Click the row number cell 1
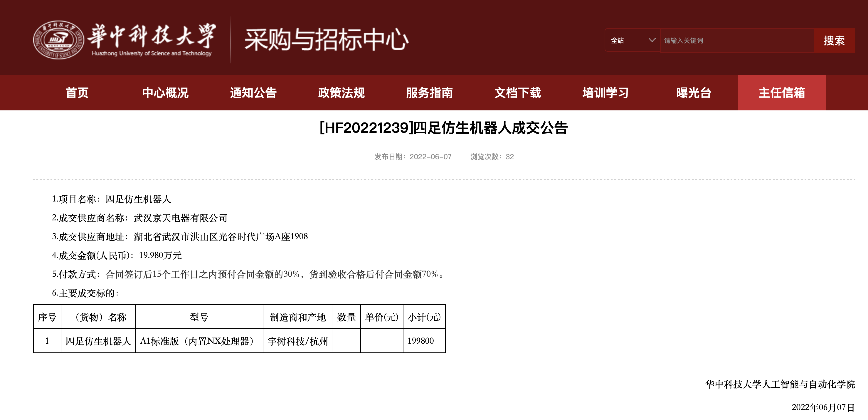 pos(47,341)
